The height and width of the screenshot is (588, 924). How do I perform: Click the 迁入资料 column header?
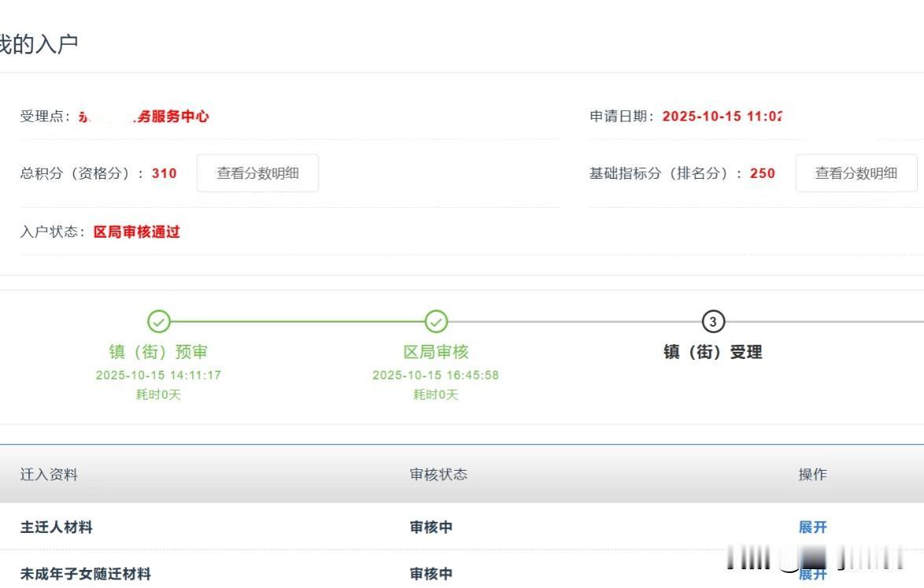[x=49, y=475]
